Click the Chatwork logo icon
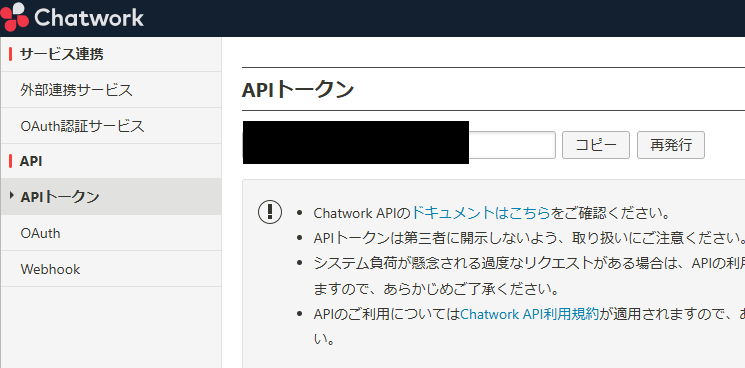 14,17
